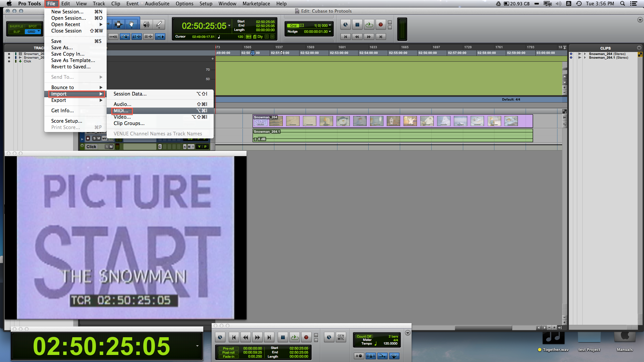The image size is (644, 362).
Task: Open the Grid value dropdown
Action: (330, 25)
